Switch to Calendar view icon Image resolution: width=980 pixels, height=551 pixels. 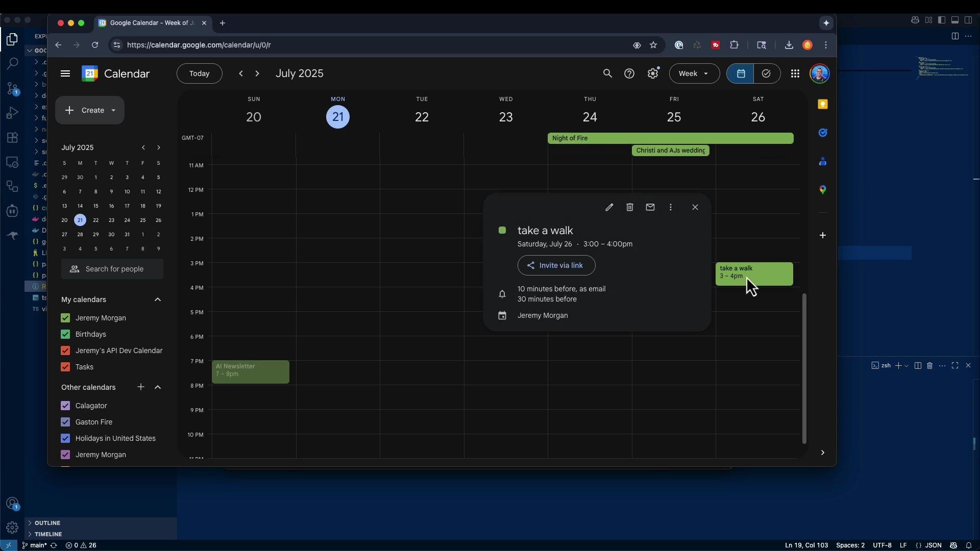[741, 73]
